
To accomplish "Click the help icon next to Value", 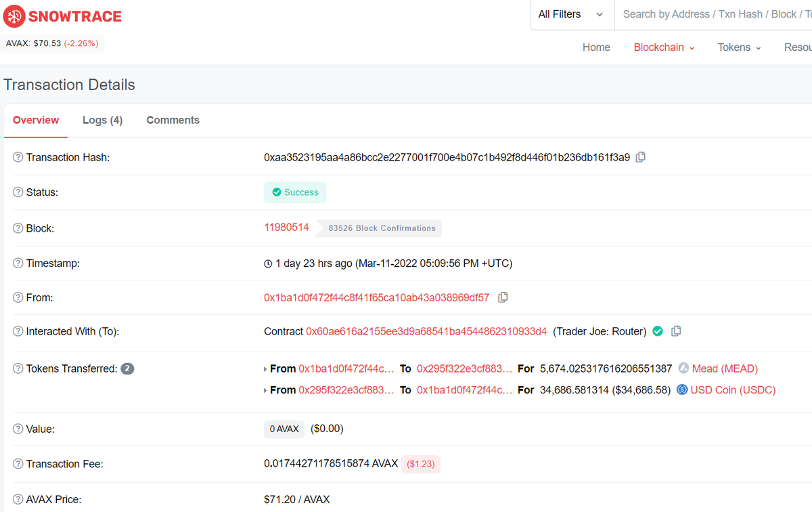I will pos(18,429).
